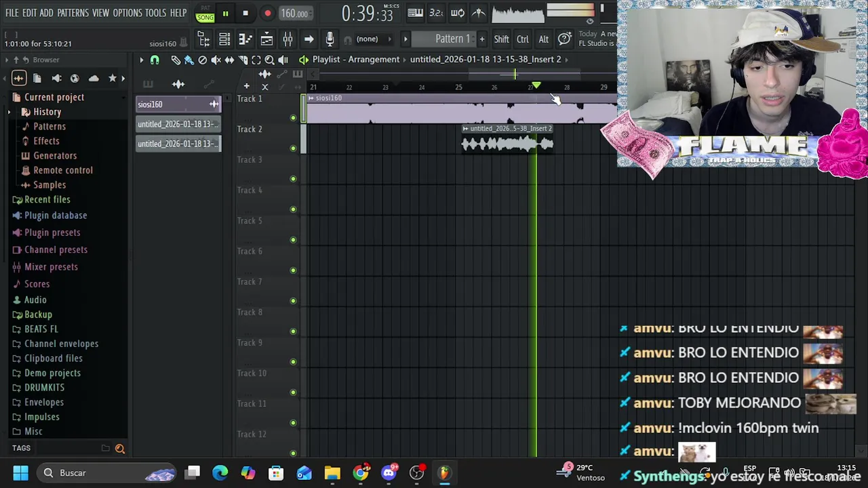The image size is (868, 488).
Task: Click the browser search magnifier icon
Action: [120, 448]
